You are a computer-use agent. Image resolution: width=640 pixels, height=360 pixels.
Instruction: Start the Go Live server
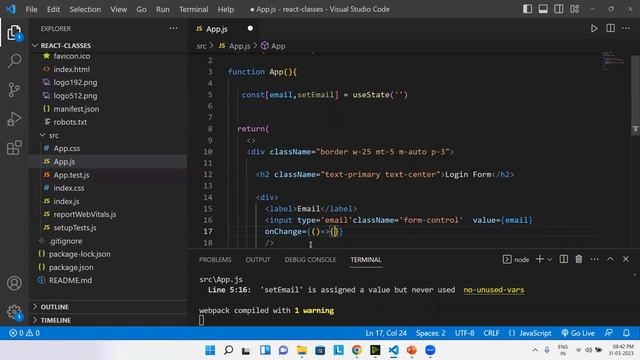pos(578,333)
